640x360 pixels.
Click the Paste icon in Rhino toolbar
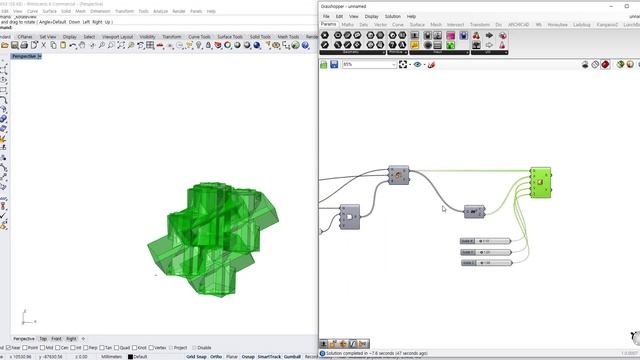(63, 45)
